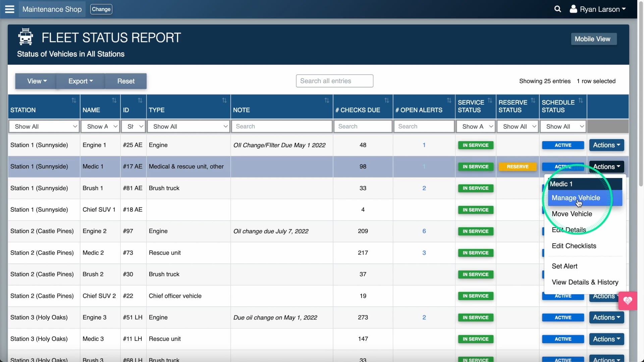Image resolution: width=644 pixels, height=362 pixels.
Task: Sort by # CHECKS DUE using its sort icon
Action: 386,100
